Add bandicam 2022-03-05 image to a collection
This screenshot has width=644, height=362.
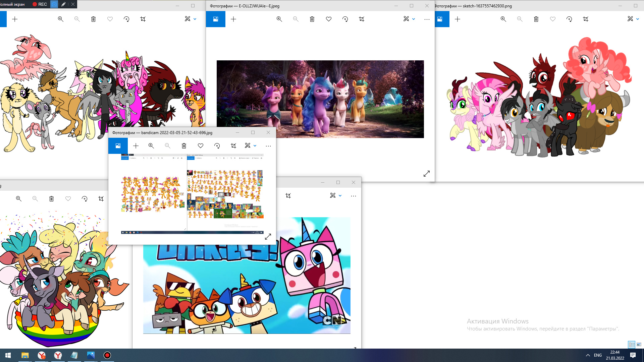(136, 146)
